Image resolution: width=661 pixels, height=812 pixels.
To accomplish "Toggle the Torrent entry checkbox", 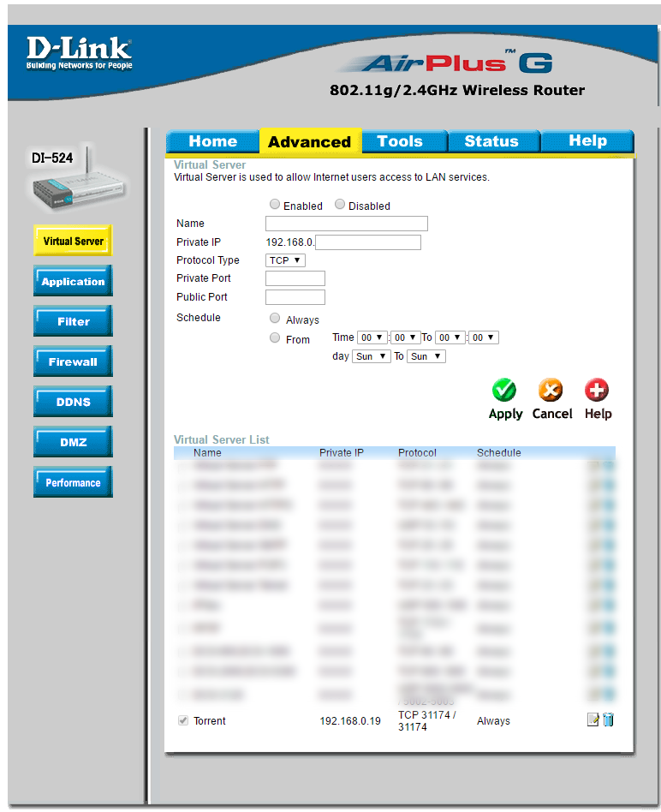I will click(x=182, y=720).
